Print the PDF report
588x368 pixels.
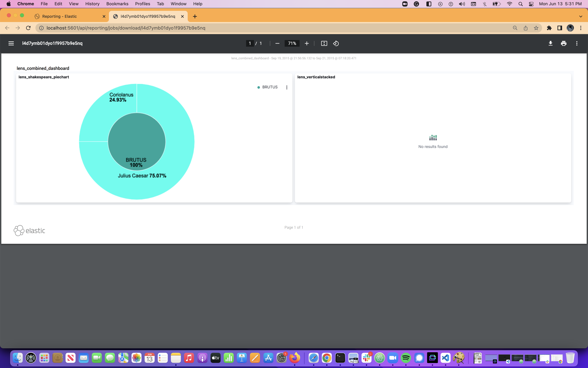(564, 43)
